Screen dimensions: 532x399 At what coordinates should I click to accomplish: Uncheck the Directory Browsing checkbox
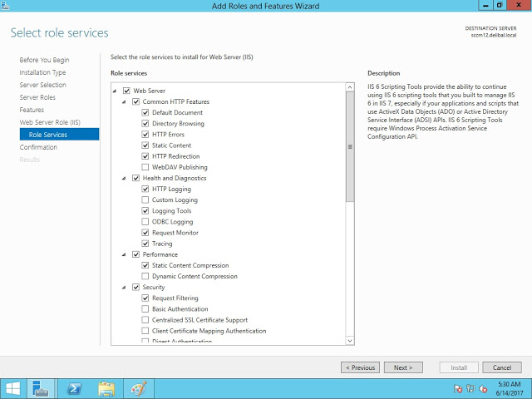click(145, 124)
